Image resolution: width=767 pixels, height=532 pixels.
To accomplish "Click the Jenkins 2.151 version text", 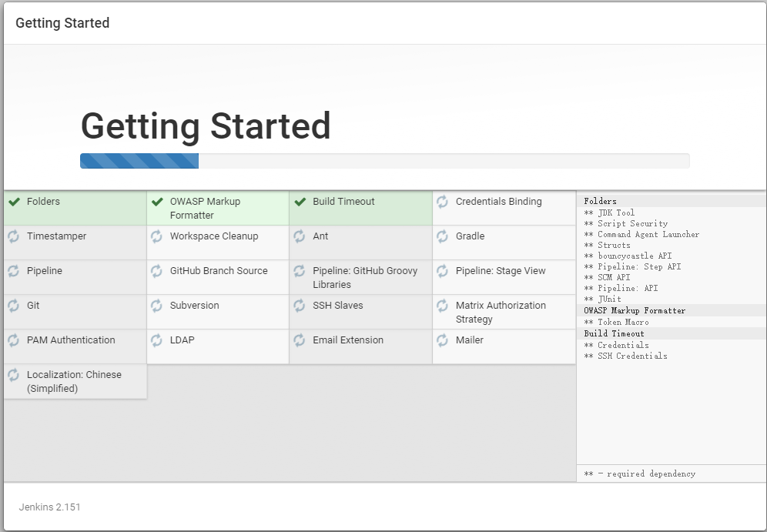I will point(50,507).
